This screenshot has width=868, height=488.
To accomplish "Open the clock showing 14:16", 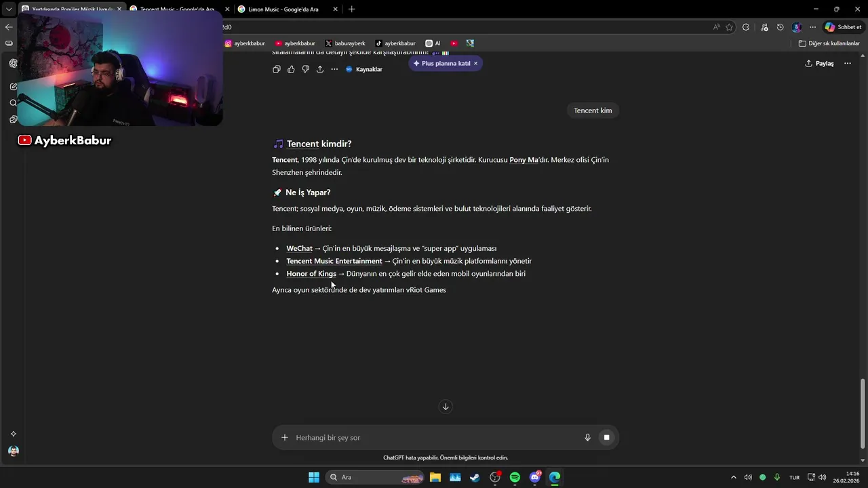I will (x=848, y=477).
